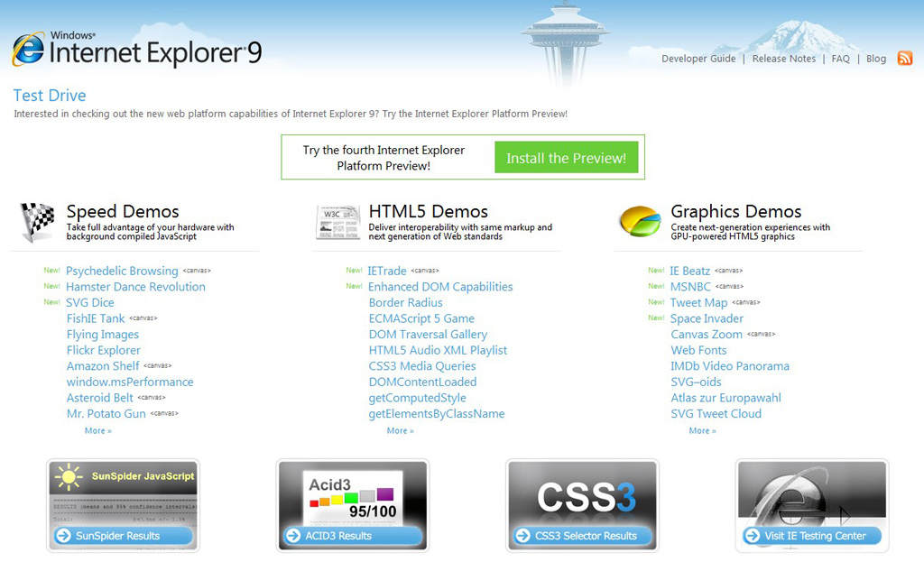This screenshot has width=924, height=571.
Task: Open the Atlas zur Europawahl demo
Action: click(726, 398)
